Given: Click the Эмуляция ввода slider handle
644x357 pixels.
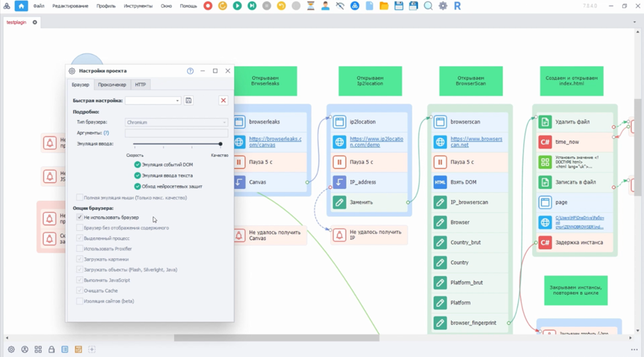Looking at the screenshot, I should (x=220, y=144).
